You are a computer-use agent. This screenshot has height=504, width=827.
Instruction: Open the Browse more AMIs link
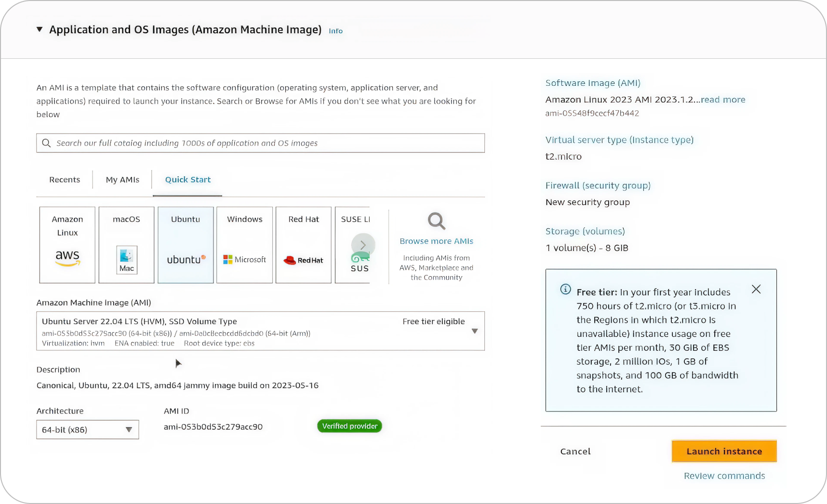437,241
